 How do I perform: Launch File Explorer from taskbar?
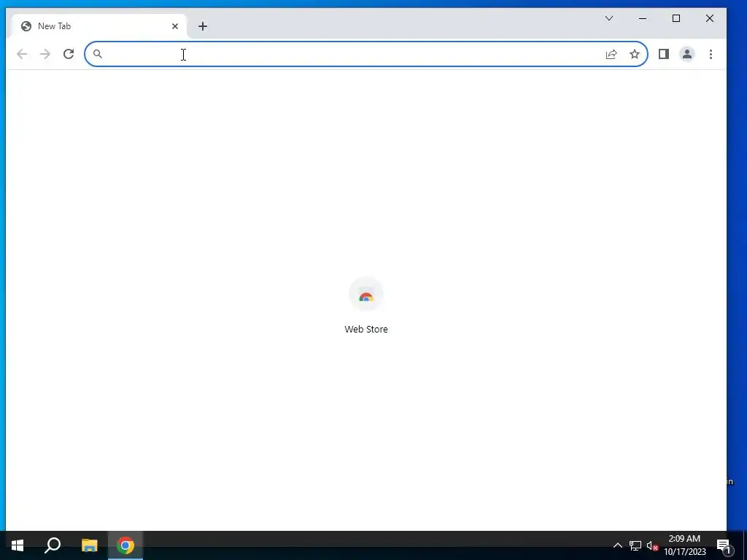(89, 545)
